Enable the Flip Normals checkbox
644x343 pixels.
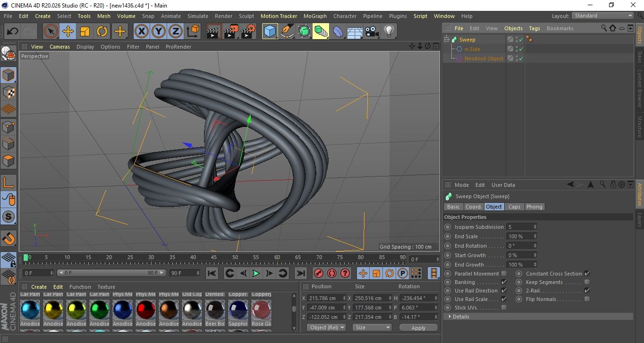click(587, 299)
